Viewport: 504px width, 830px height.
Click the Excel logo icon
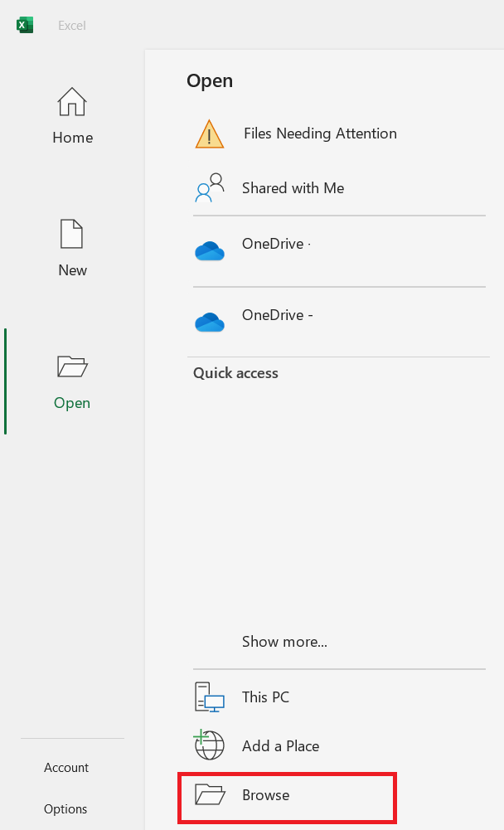(25, 25)
